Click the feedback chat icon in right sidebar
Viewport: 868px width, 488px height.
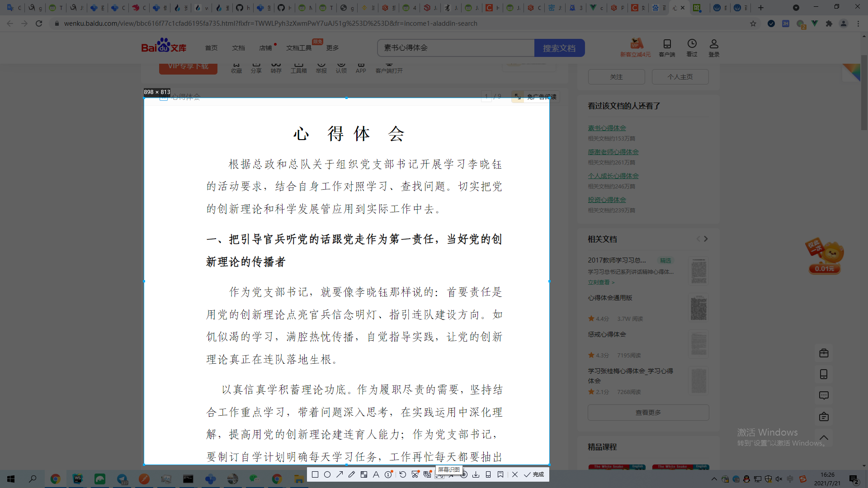pyautogui.click(x=824, y=395)
